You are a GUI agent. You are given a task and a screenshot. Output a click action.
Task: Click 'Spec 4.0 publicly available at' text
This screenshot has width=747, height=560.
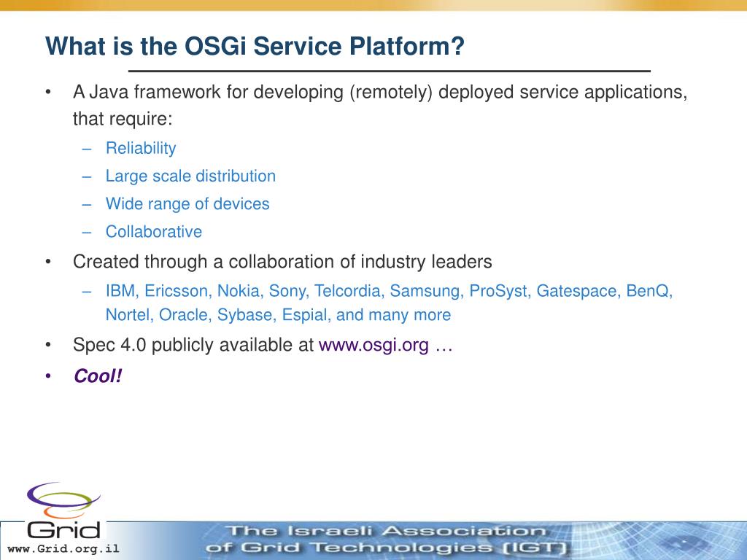193,345
